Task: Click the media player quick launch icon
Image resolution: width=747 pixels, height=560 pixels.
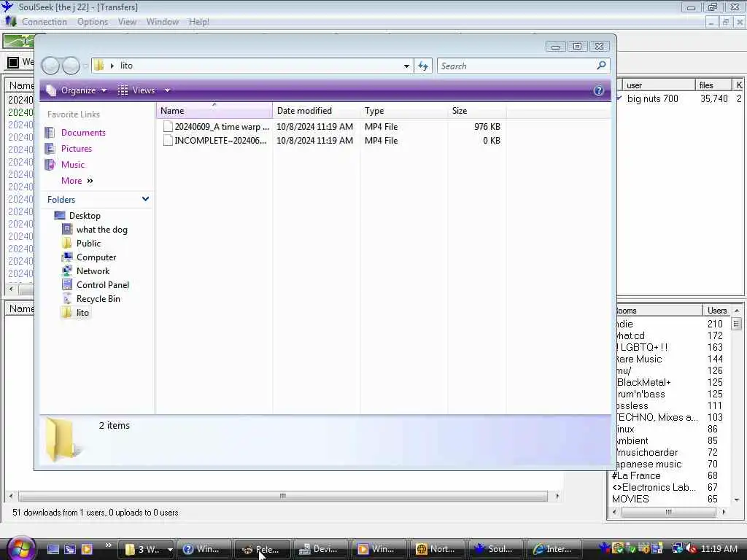Action: (x=88, y=549)
